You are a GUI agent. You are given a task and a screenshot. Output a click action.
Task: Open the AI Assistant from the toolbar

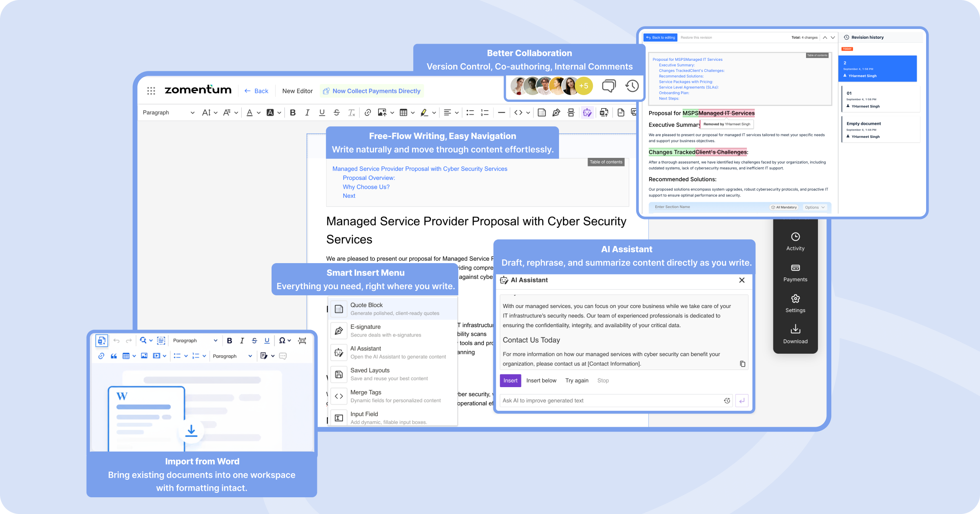coord(587,113)
